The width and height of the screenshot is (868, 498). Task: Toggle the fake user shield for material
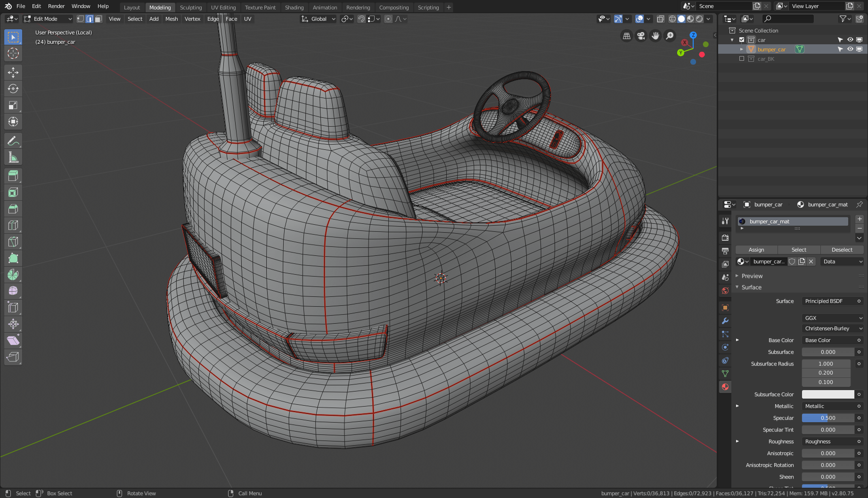(793, 261)
